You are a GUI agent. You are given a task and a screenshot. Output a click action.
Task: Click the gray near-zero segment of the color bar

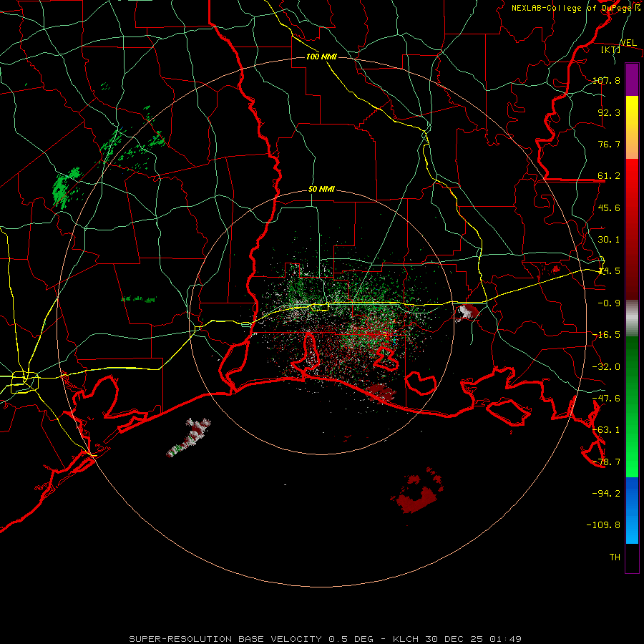click(x=632, y=318)
